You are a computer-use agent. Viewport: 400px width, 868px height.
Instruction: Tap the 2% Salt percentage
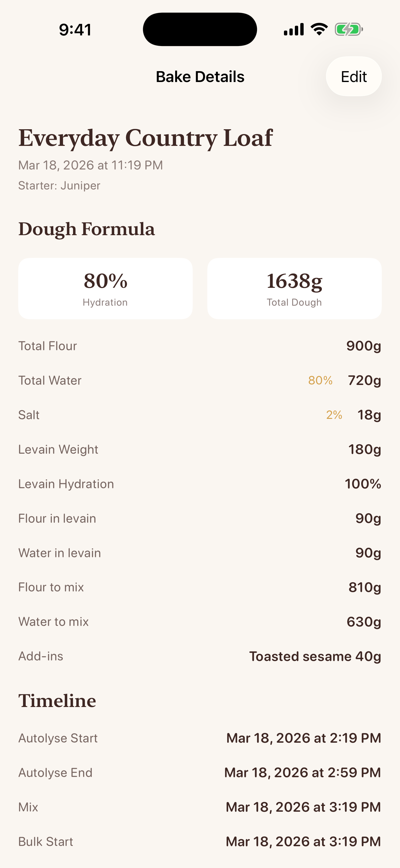pyautogui.click(x=334, y=415)
